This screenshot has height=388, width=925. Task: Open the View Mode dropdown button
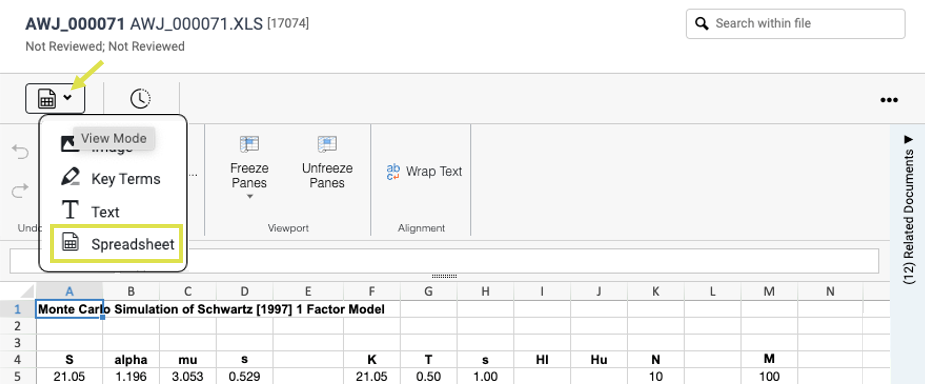click(55, 98)
